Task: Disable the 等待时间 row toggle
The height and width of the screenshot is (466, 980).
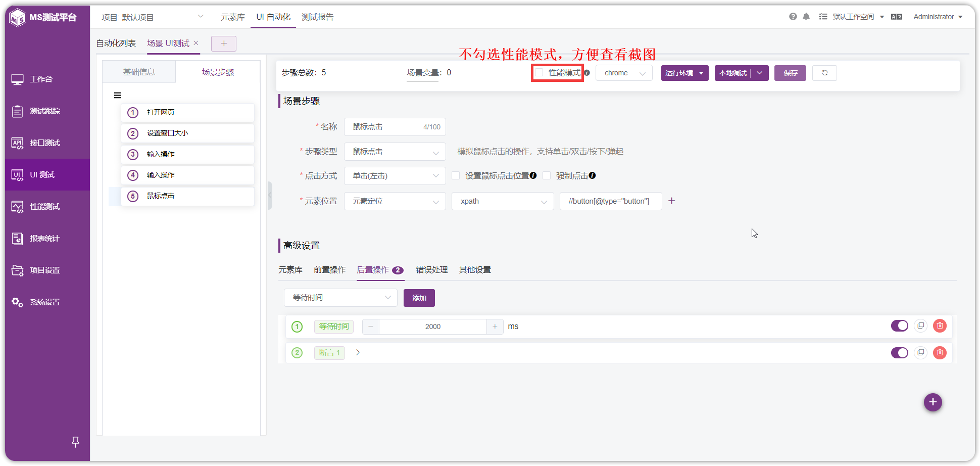Action: 900,326
